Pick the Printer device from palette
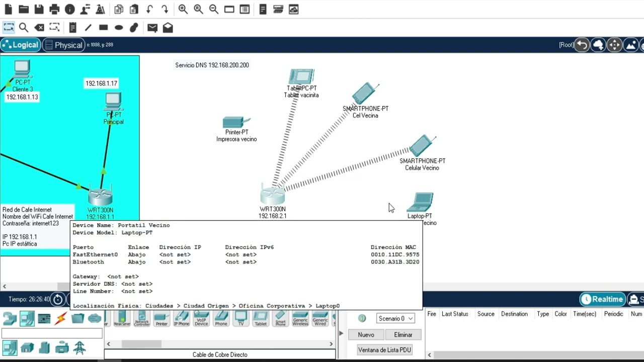Image resolution: width=644 pixels, height=362 pixels. (162, 319)
